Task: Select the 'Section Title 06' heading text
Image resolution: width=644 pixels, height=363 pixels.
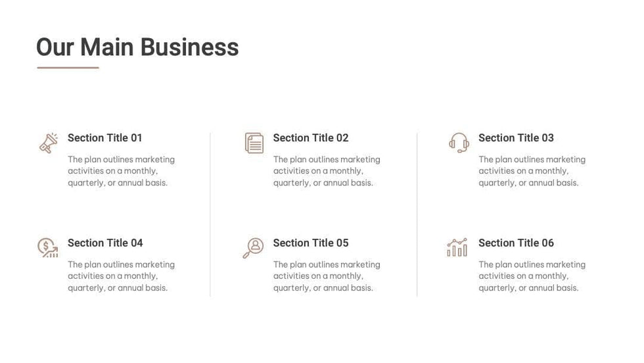Action: click(x=516, y=243)
